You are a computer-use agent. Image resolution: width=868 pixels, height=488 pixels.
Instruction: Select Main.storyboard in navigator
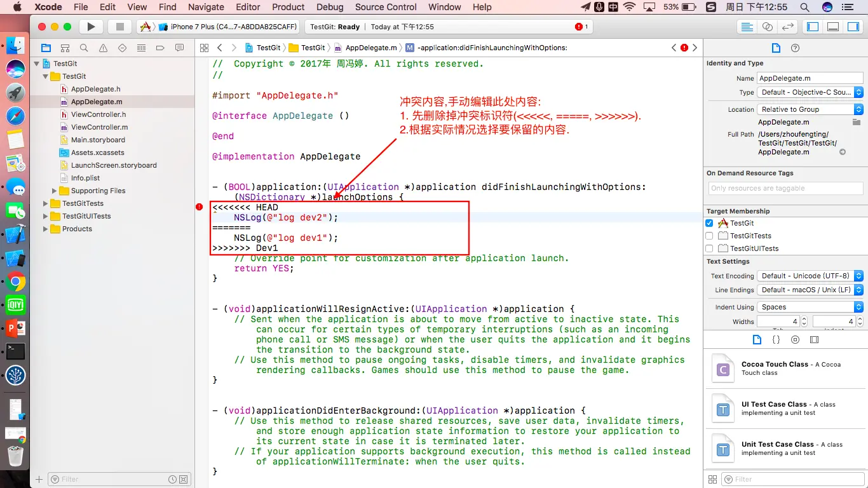click(98, 140)
